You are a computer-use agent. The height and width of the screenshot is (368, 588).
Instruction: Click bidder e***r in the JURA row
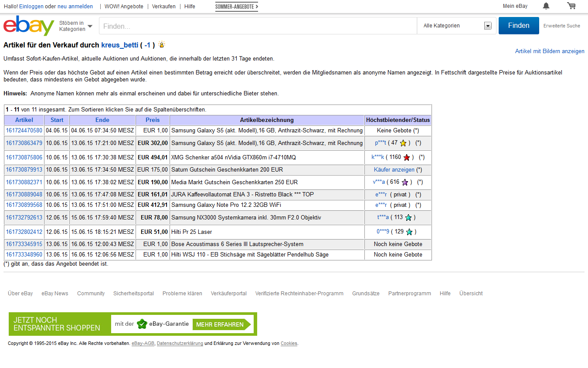(x=381, y=194)
